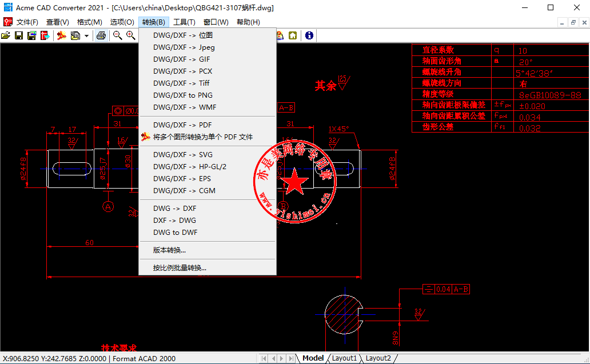Open the 窗口(W) menu
The image size is (590, 364).
(x=216, y=22)
